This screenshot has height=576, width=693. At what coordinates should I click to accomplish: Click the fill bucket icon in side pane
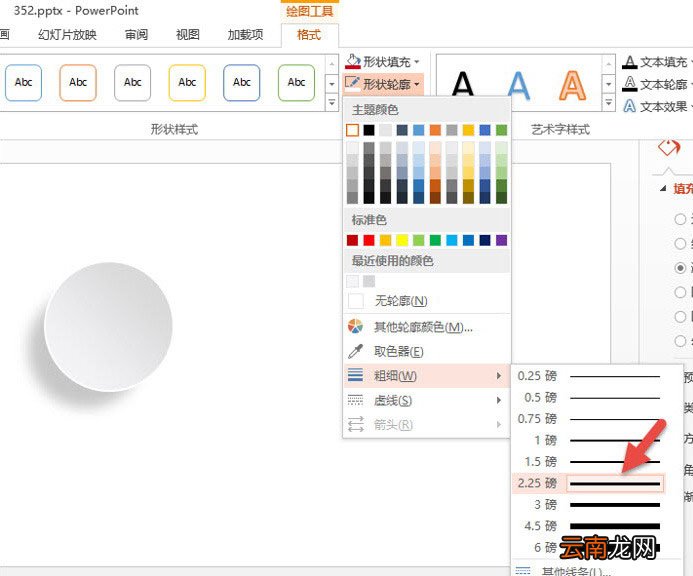click(x=669, y=147)
